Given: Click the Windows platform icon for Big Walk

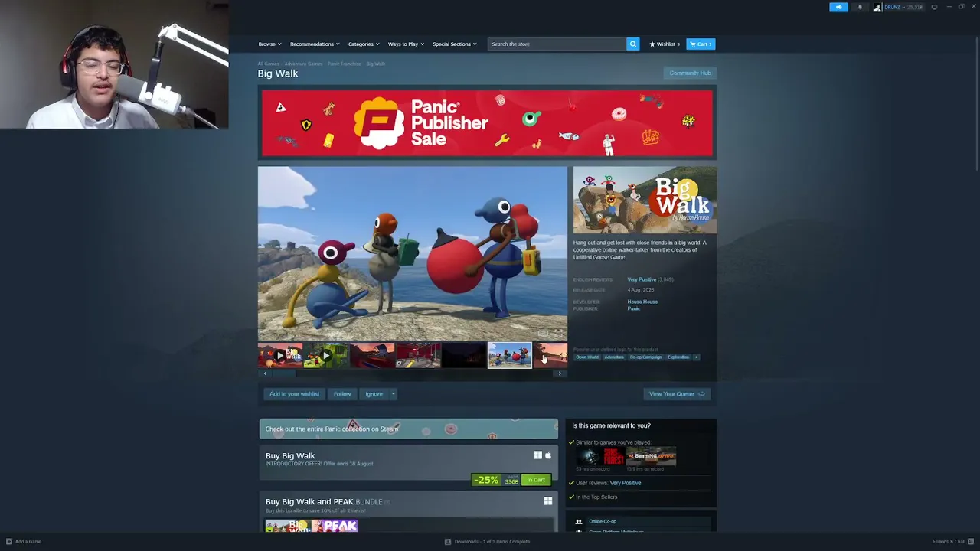Looking at the screenshot, I should (538, 455).
